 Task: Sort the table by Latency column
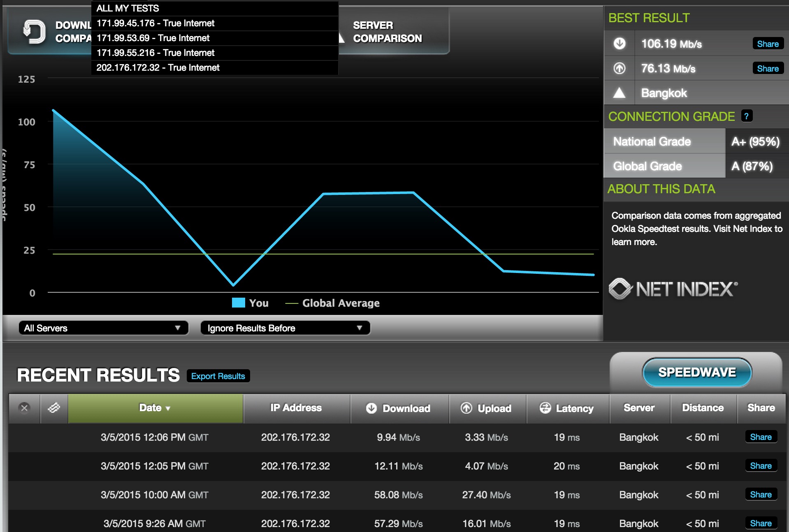(567, 408)
